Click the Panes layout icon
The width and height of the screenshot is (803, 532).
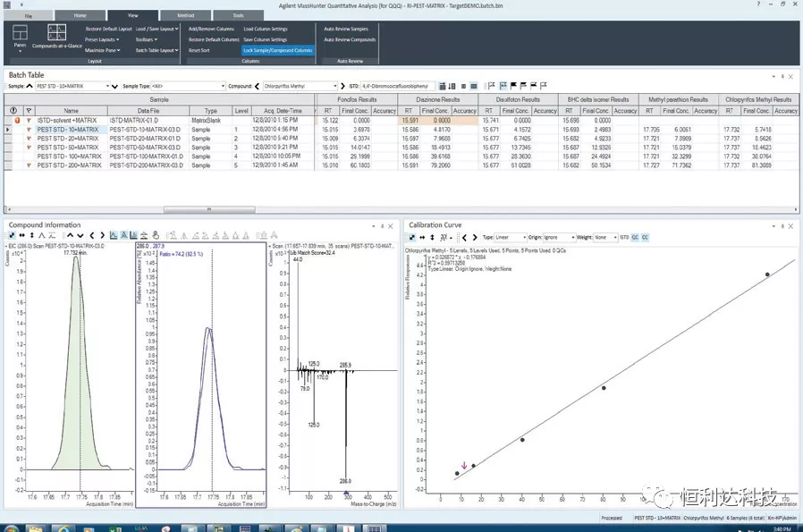[x=20, y=36]
